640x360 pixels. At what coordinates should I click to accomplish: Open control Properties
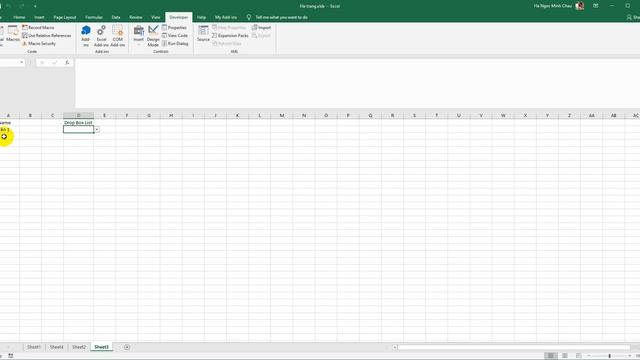(x=174, y=27)
